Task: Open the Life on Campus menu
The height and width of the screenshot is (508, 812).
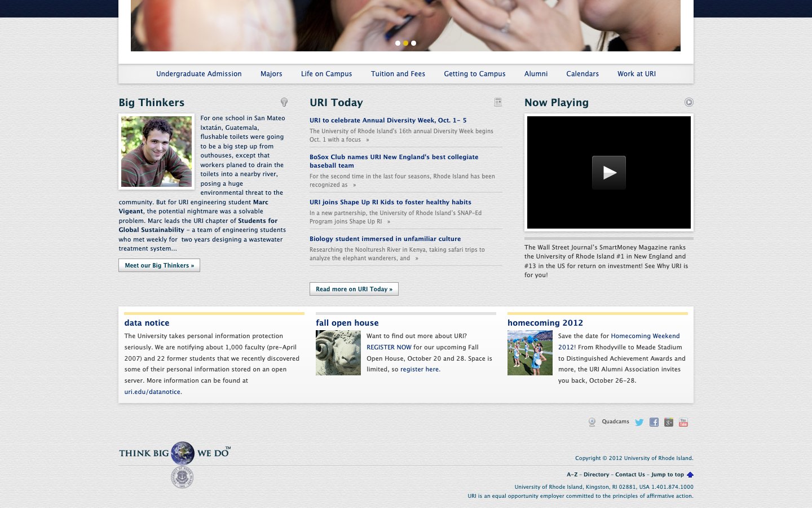Action: pos(326,74)
